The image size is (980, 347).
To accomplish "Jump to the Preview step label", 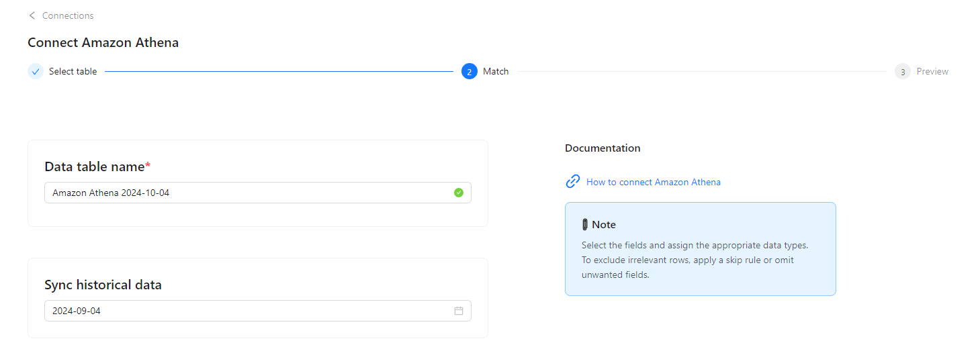I will coord(932,71).
